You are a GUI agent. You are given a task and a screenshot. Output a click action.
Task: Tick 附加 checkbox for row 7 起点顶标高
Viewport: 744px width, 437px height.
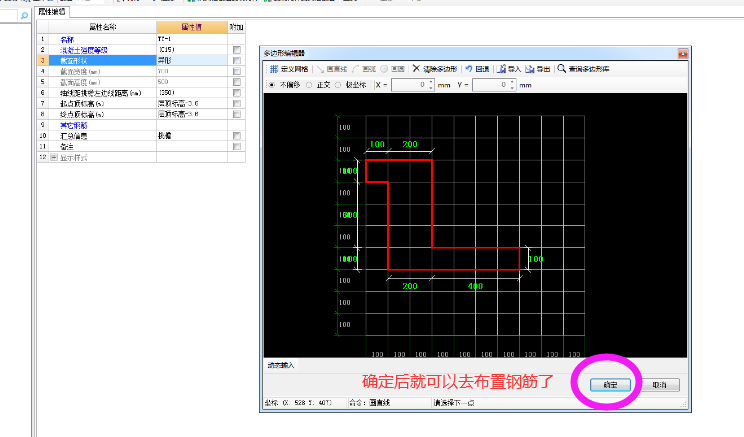(237, 103)
